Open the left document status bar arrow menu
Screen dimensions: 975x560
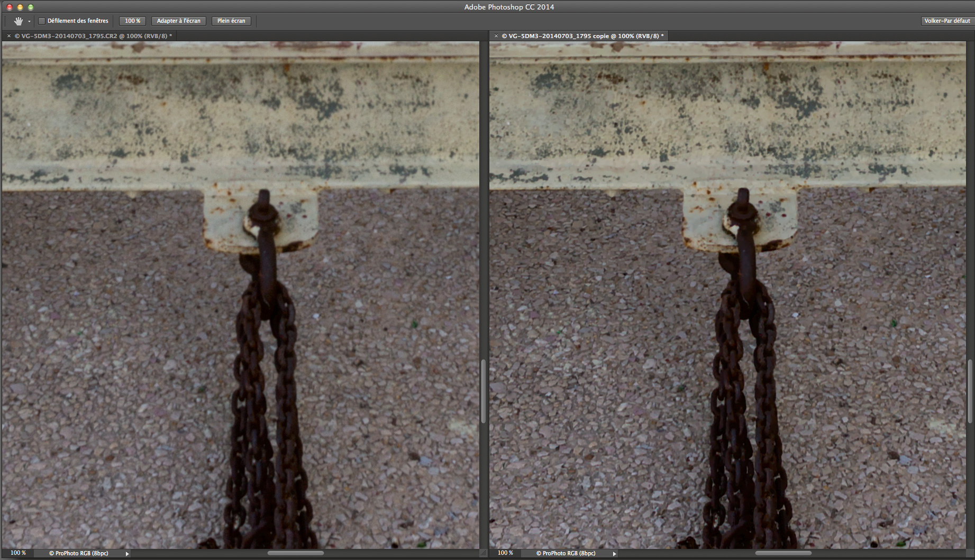coord(127,554)
